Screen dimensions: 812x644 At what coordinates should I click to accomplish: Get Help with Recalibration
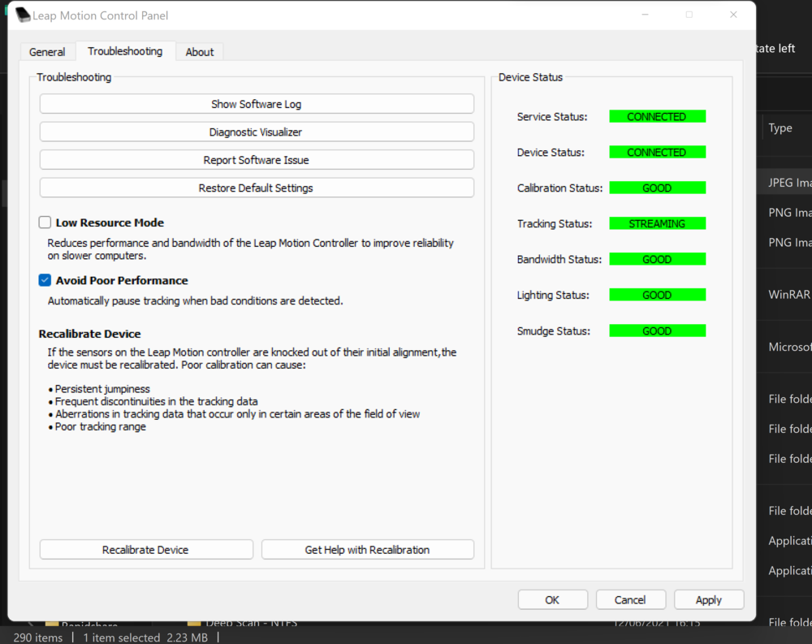click(367, 549)
